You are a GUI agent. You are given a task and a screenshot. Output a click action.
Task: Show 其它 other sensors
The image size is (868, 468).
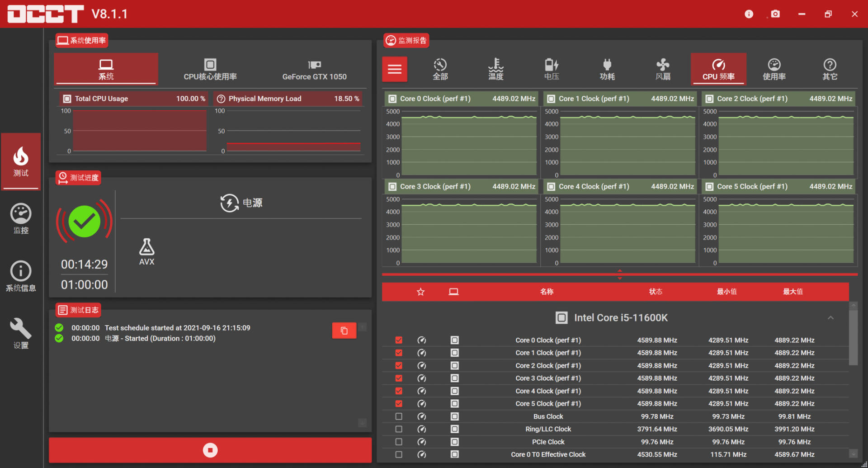(830, 69)
